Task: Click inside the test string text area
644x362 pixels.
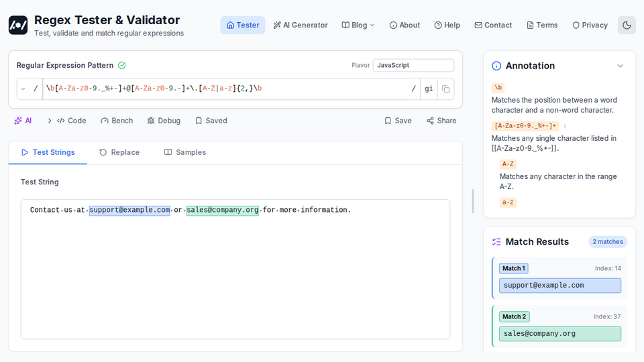Action: (235, 269)
